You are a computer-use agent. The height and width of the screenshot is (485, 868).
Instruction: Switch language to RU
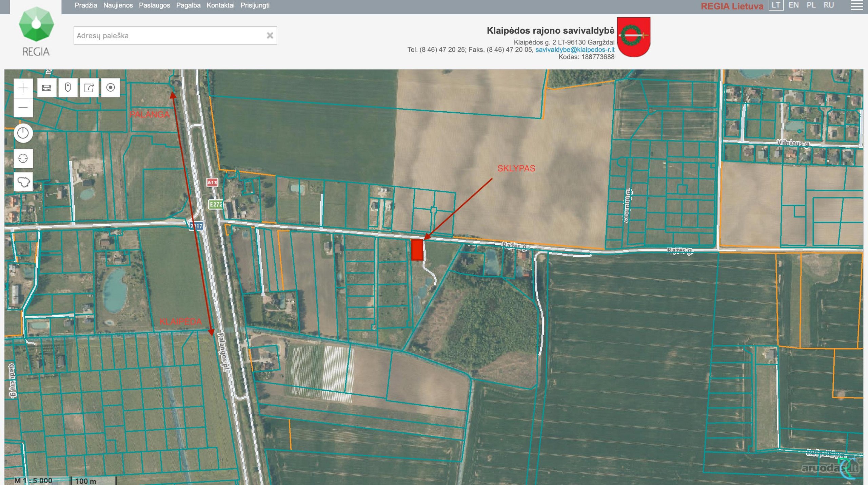point(829,5)
